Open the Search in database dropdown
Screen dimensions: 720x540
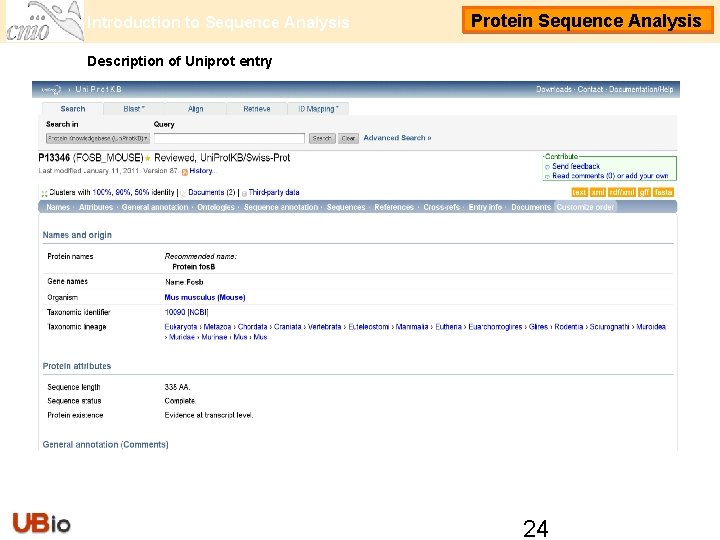tap(98, 138)
